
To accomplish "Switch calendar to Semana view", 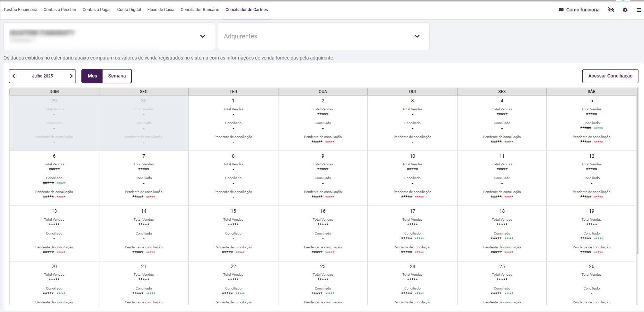I will click(117, 76).
